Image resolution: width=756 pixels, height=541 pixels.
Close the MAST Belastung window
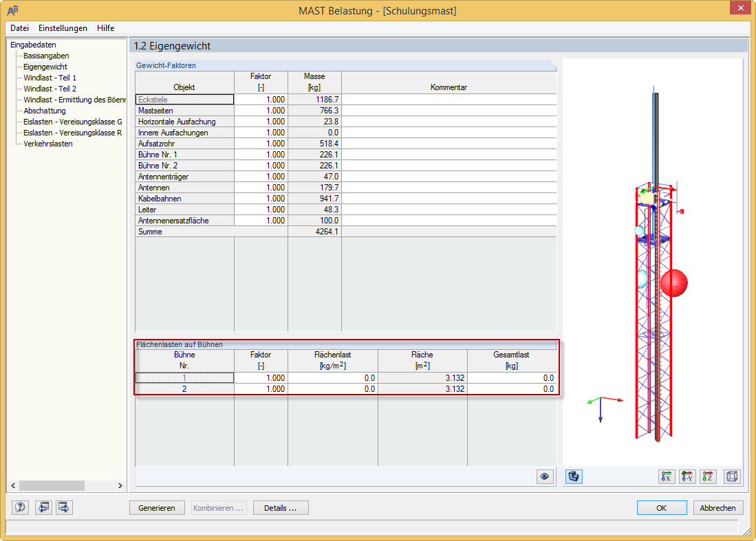740,8
